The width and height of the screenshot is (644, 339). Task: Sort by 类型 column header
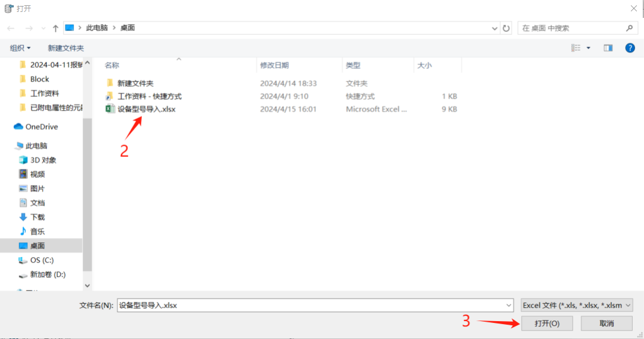tap(353, 65)
